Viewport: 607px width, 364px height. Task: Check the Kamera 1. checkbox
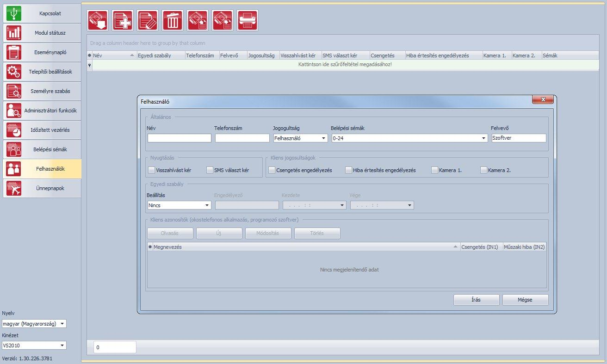[434, 170]
